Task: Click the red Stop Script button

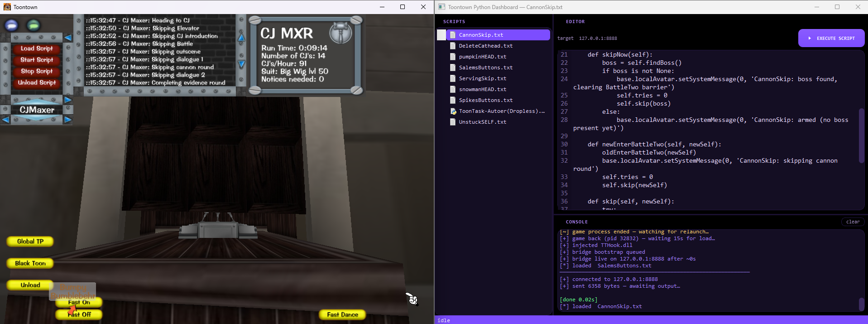Action: pyautogui.click(x=37, y=71)
